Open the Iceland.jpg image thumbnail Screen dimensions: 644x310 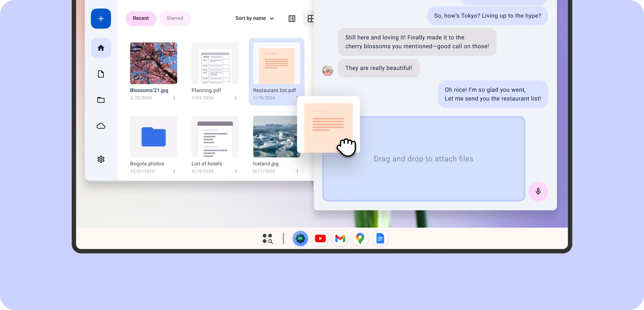(x=275, y=137)
